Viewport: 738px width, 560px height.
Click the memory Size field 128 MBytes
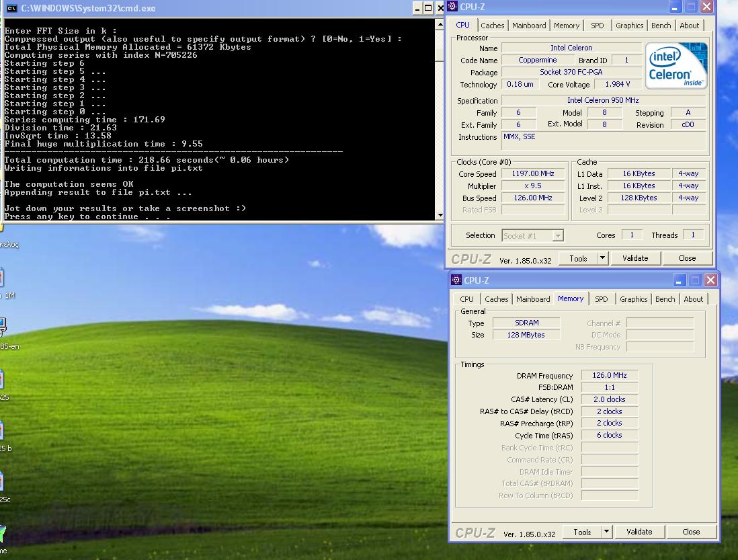pyautogui.click(x=526, y=335)
